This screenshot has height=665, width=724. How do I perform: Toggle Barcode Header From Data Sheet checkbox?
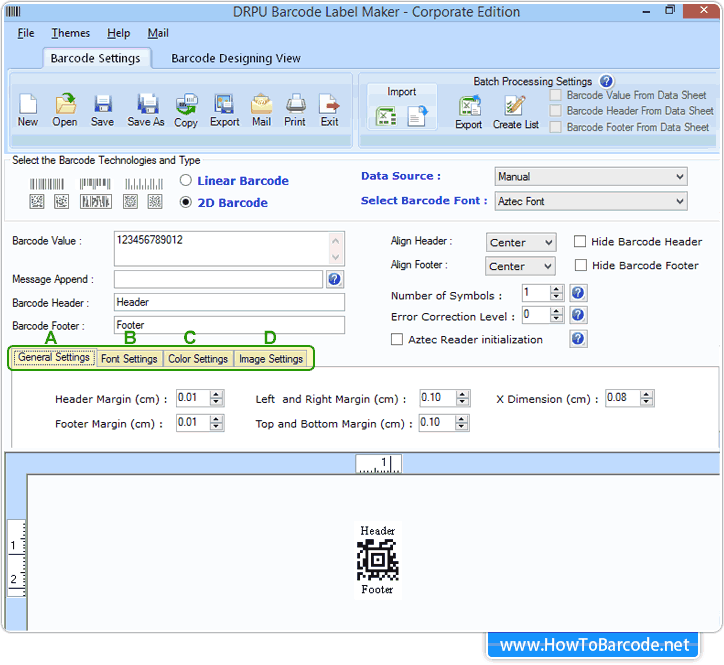coord(555,111)
